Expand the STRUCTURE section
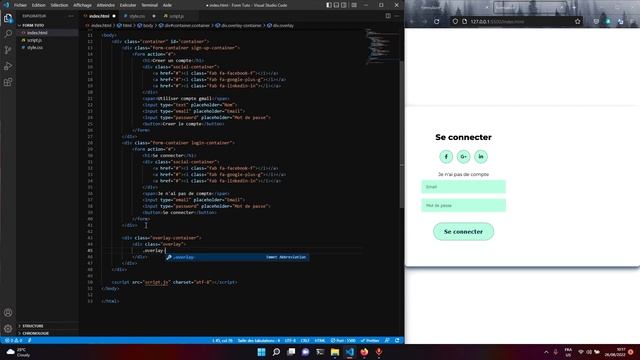The image size is (640, 360). [x=33, y=326]
